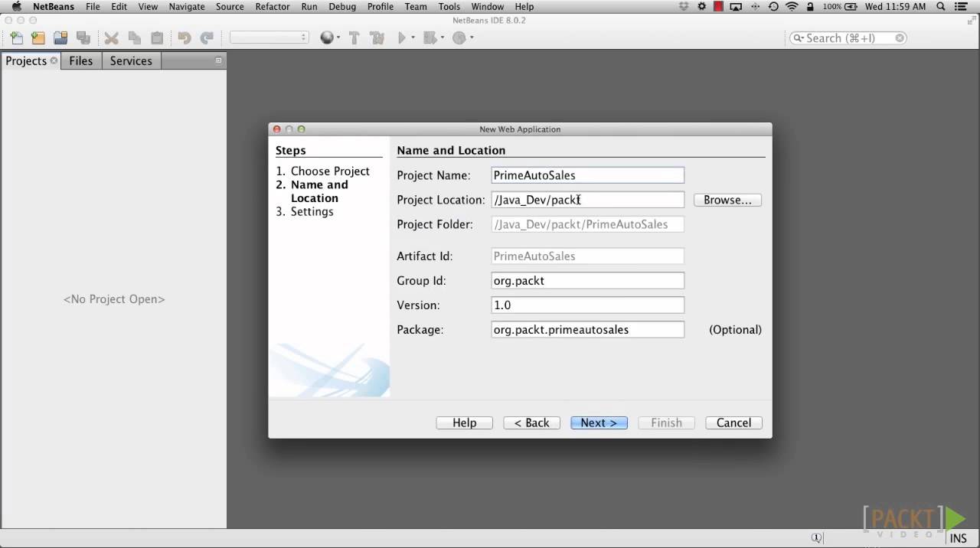Click the Profile Project clock icon
Viewport: 980px width, 548px height.
459,38
